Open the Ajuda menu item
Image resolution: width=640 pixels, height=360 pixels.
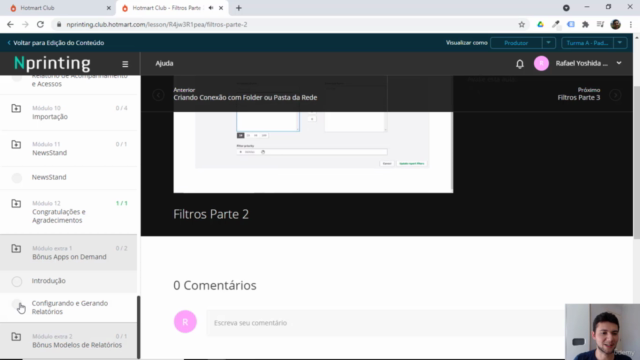(164, 63)
